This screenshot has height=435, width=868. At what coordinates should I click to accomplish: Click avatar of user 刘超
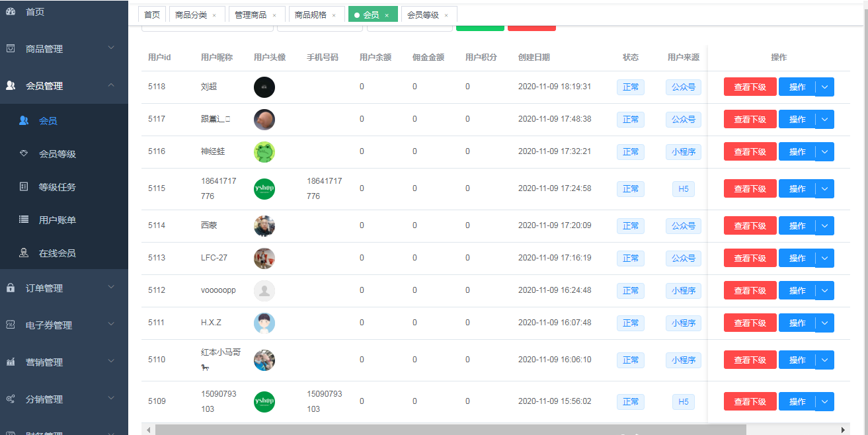click(264, 87)
